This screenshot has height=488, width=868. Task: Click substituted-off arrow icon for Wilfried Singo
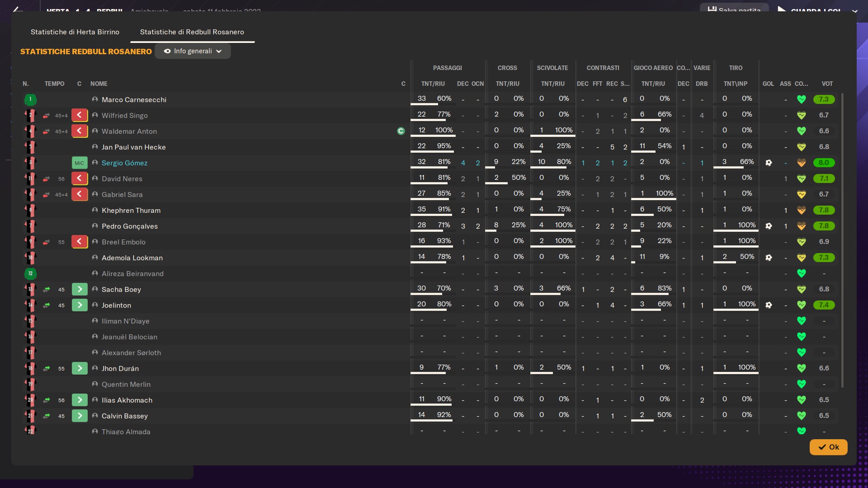tap(80, 115)
